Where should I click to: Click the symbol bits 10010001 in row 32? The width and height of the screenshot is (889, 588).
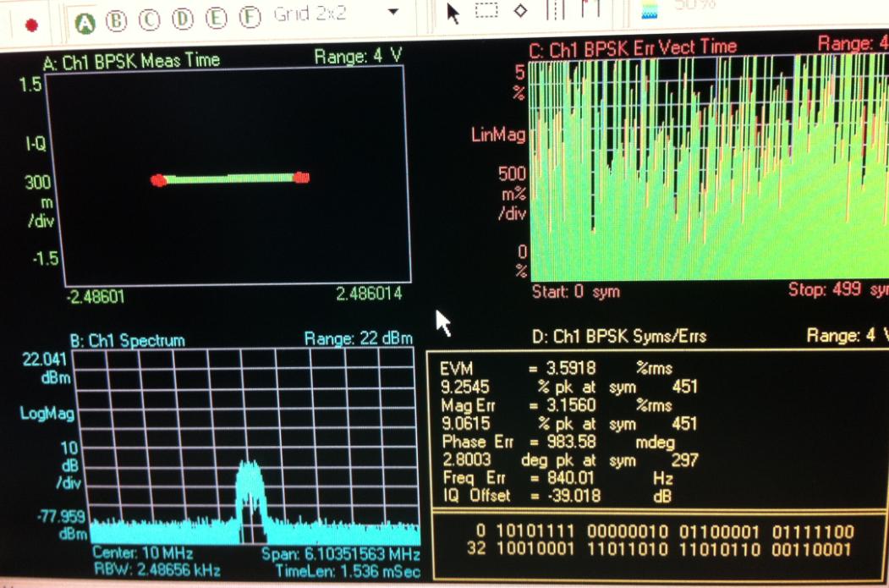535,549
